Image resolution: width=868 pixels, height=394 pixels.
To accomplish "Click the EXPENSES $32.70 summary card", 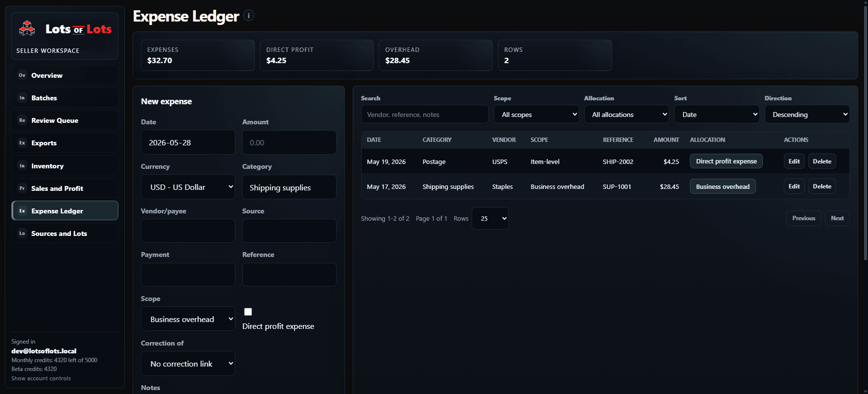I will [198, 55].
